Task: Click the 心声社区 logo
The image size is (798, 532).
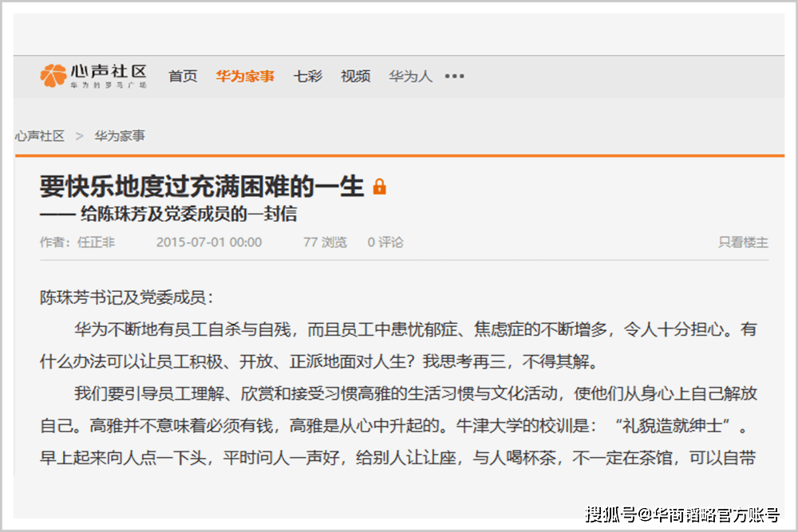Action: [93, 76]
